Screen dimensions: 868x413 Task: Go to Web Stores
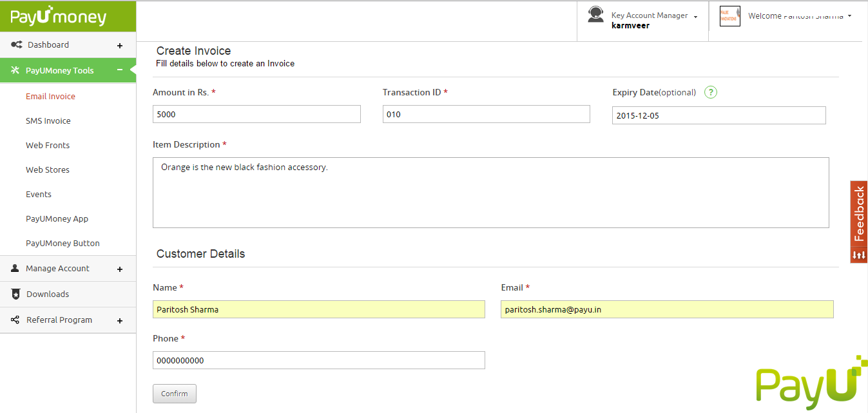[x=48, y=169]
